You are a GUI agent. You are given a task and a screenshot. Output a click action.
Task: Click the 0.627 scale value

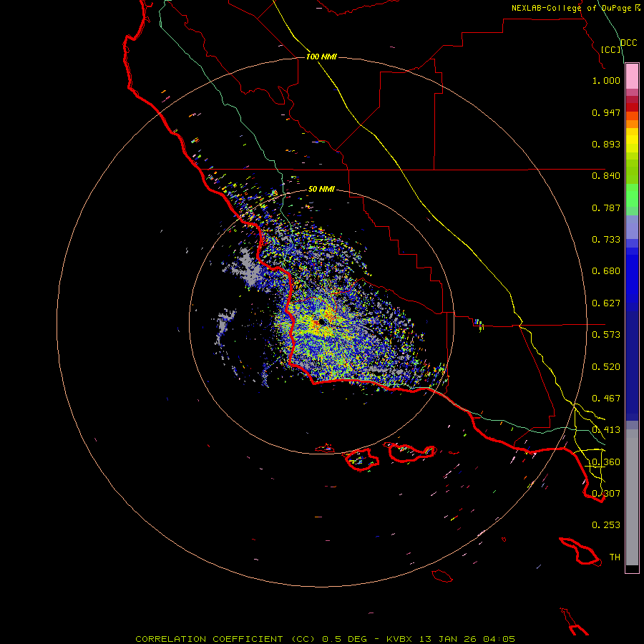click(x=606, y=303)
